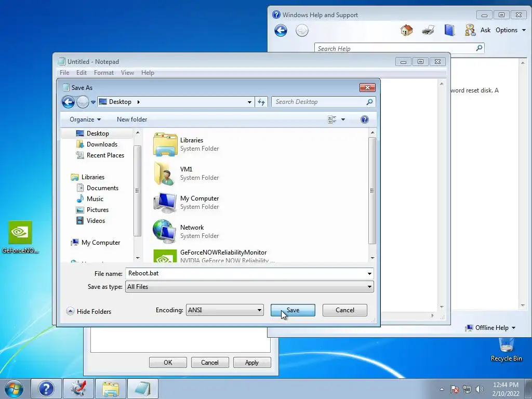
Task: Open Offline Help dropdown
Action: pos(490,328)
